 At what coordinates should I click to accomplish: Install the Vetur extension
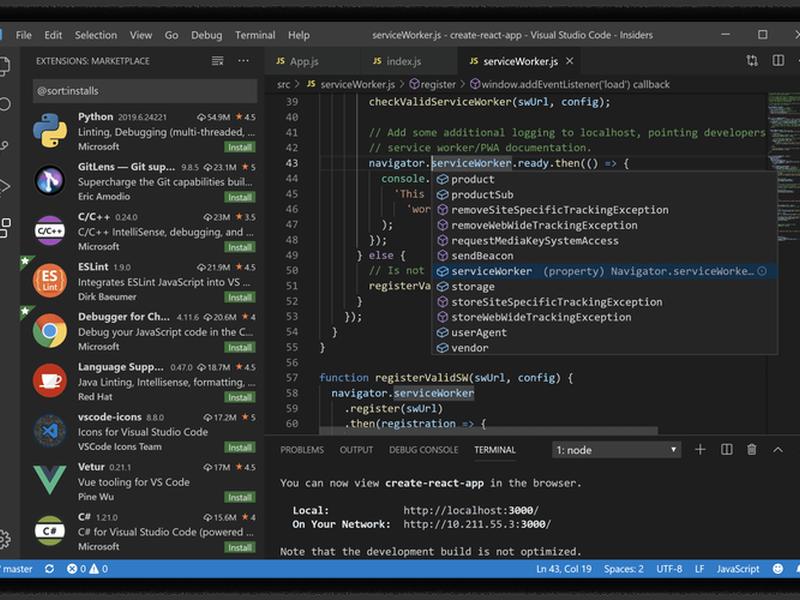tap(240, 497)
